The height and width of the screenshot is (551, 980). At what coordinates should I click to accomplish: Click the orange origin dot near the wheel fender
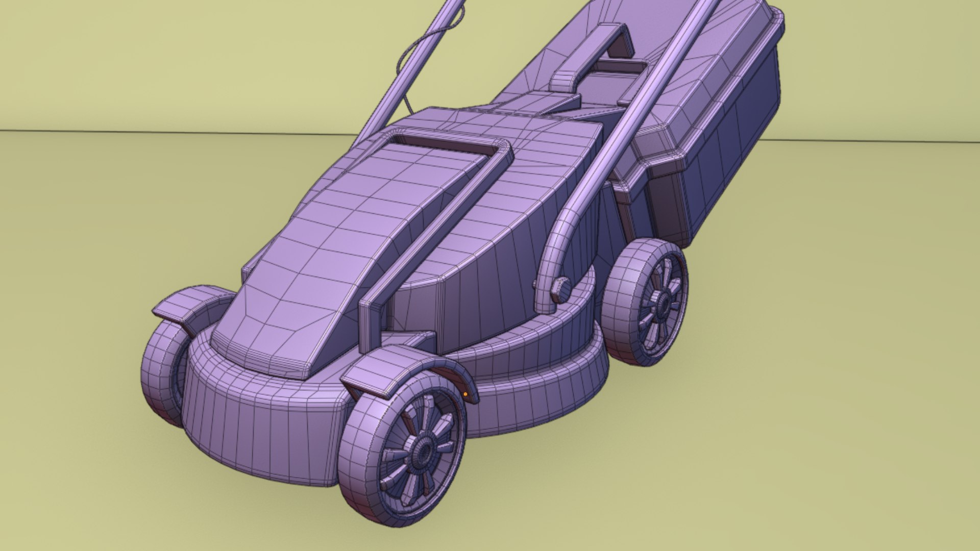click(465, 394)
